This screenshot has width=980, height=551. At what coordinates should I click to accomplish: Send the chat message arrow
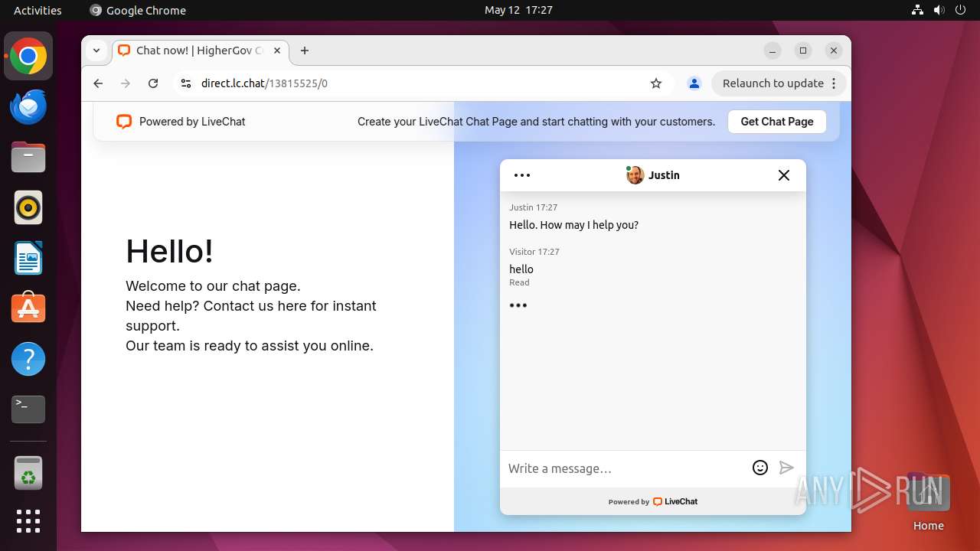pos(786,468)
